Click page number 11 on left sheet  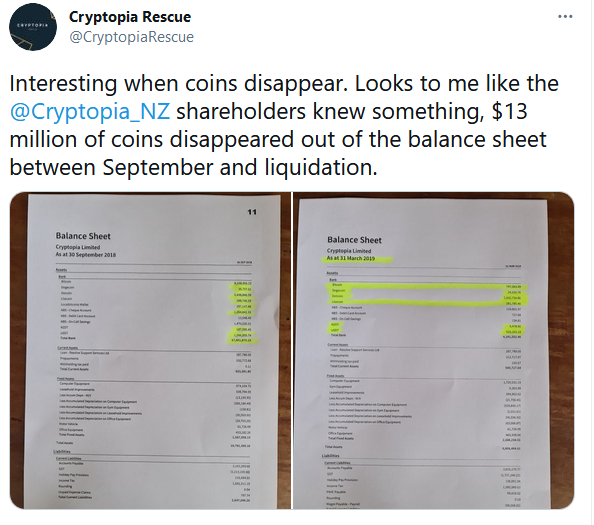(x=252, y=212)
